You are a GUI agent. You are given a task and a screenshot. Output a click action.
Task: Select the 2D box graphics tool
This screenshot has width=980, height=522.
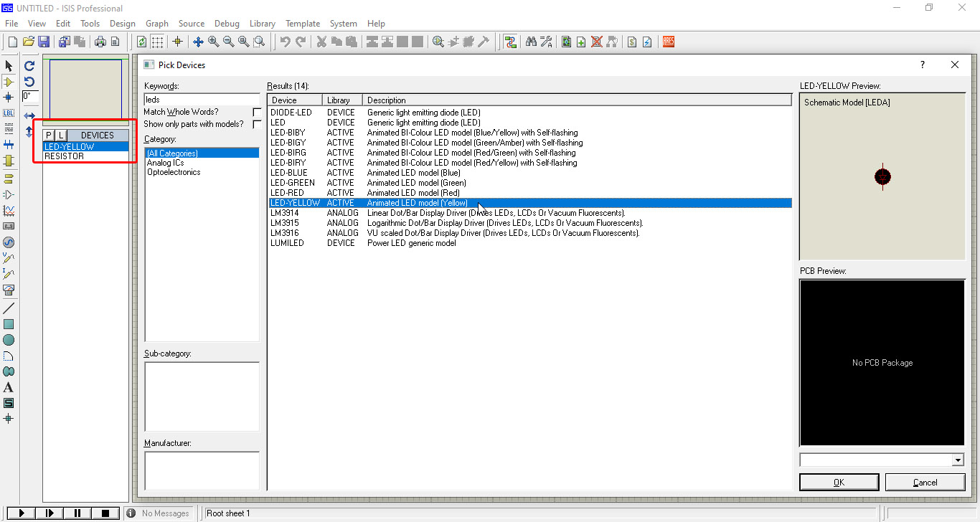tap(9, 324)
